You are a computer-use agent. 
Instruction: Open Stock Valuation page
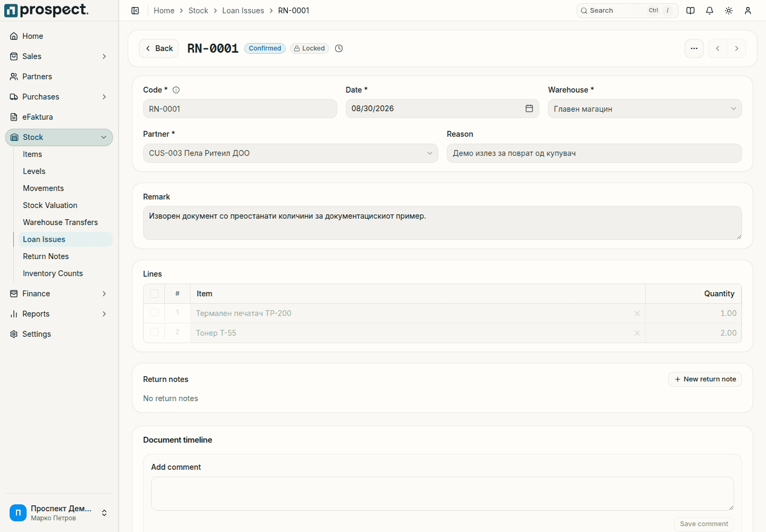pyautogui.click(x=65, y=205)
